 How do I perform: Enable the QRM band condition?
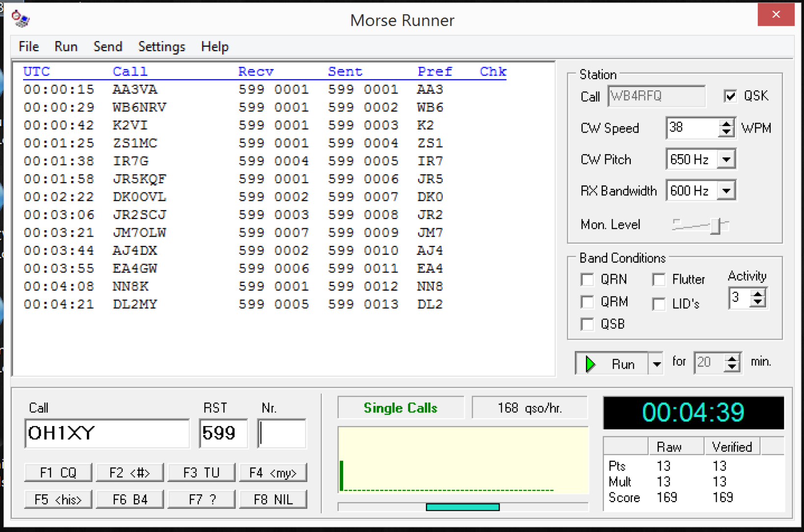587,301
